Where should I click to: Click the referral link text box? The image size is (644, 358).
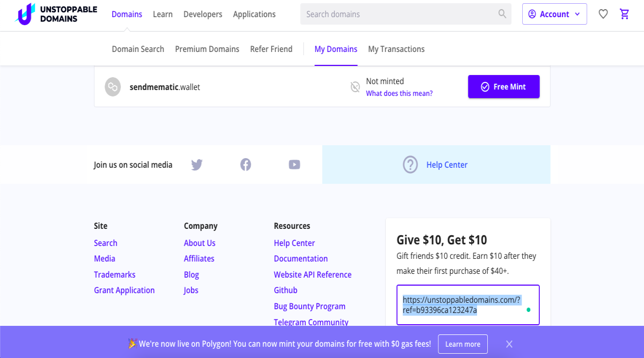click(468, 305)
